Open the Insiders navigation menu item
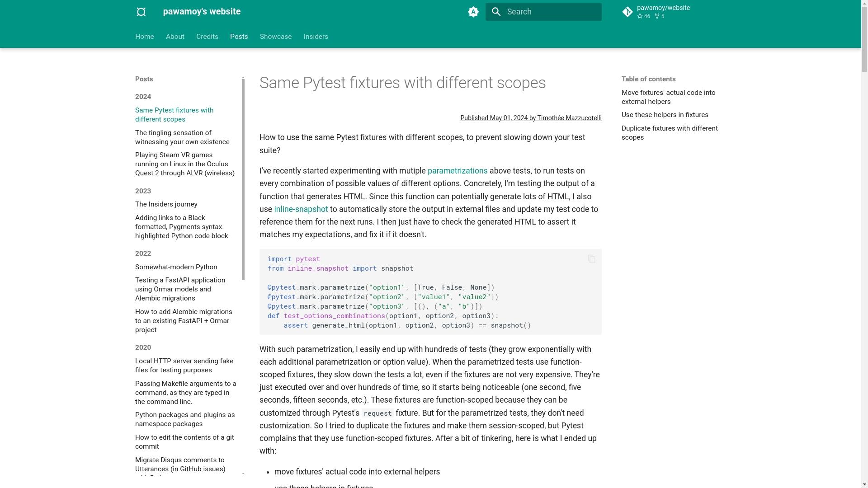868x488 pixels. [x=316, y=36]
